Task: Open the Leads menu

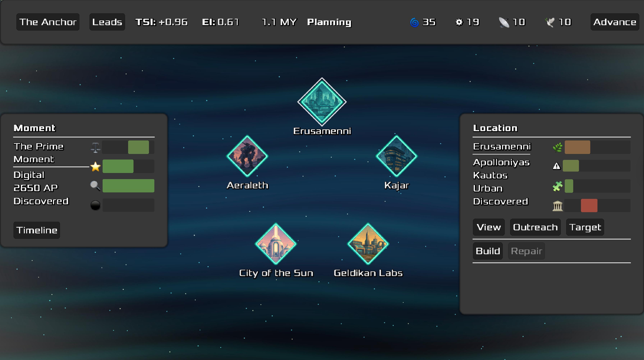Action: pos(107,22)
